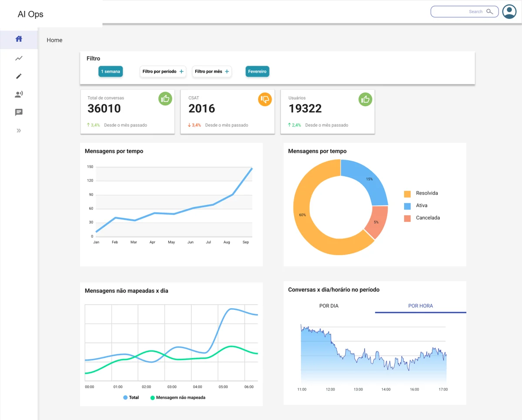Viewport: 522px width, 420px height.
Task: Click the Resolvida legend label
Action: tap(427, 193)
